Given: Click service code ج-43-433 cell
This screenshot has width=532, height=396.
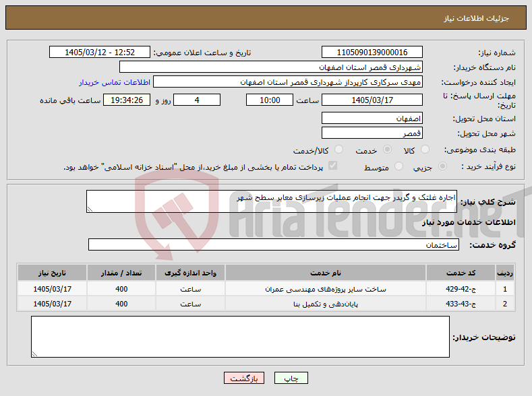Looking at the screenshot, I should click(461, 304).
